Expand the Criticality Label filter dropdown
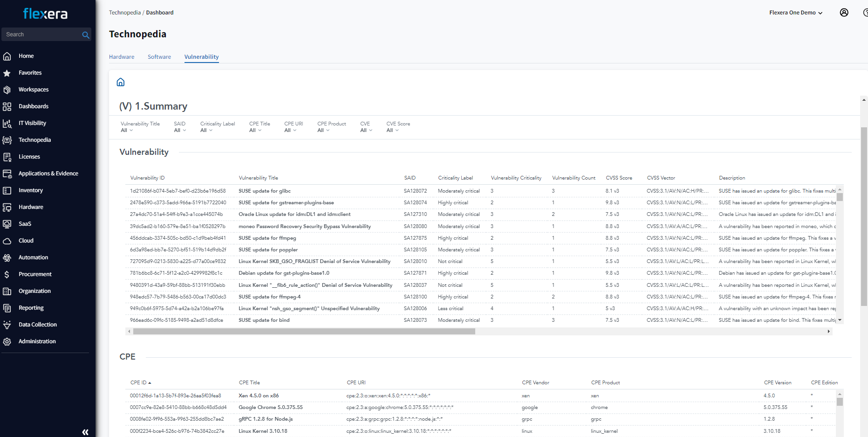The width and height of the screenshot is (868, 437). 206,131
